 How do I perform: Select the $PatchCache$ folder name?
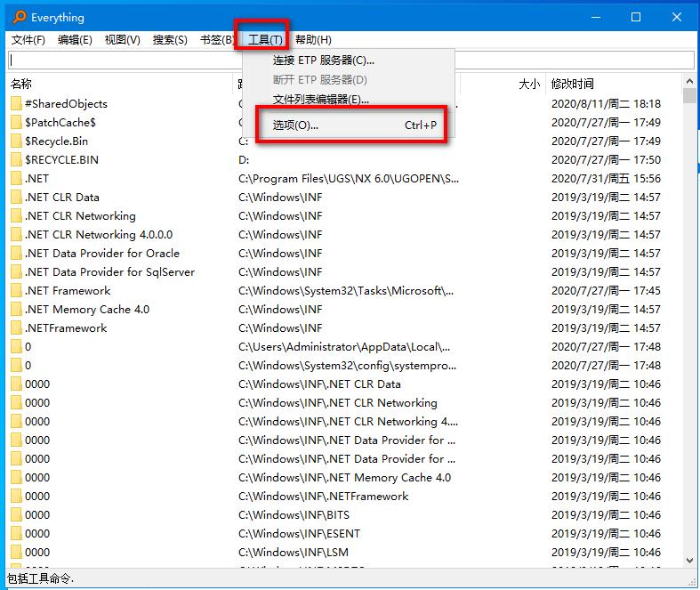[x=60, y=123]
